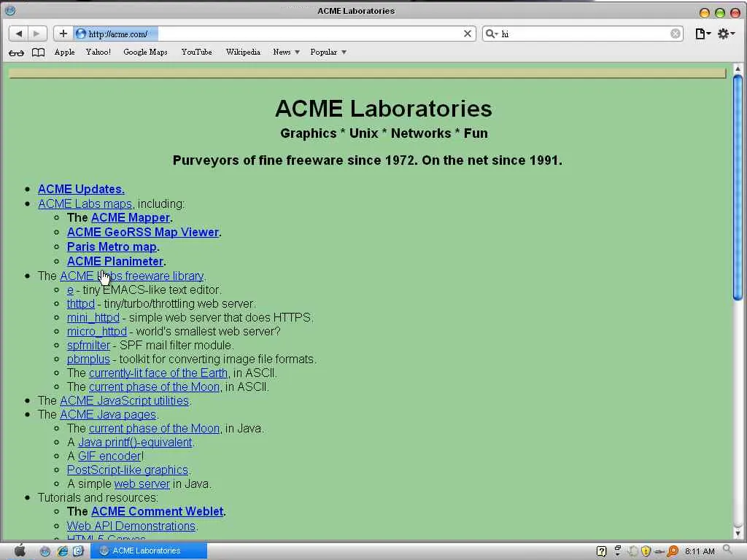Screen dimensions: 747x560
Task: Open the ACME Updates link
Action: pos(81,189)
